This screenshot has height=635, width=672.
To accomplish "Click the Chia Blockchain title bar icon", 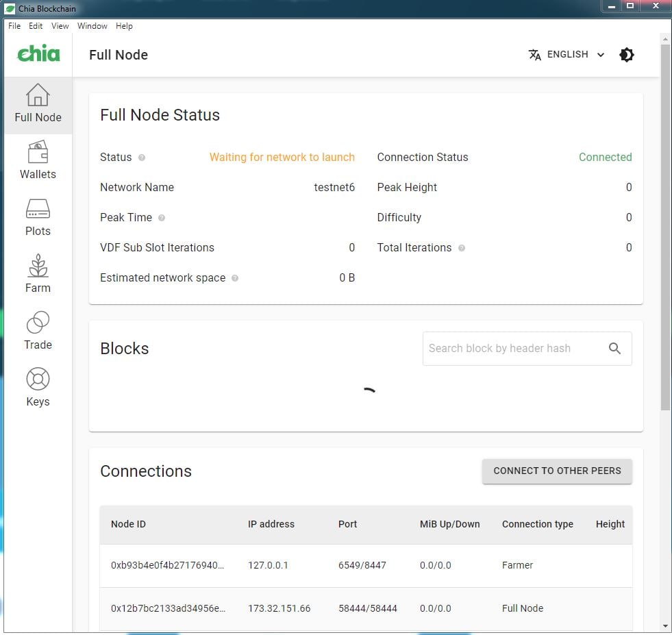I will point(10,9).
